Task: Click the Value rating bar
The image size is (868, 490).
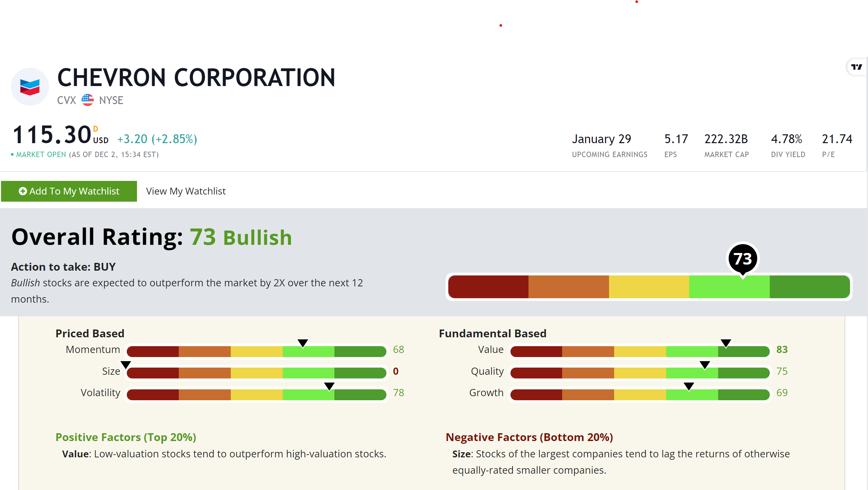Action: 640,352
